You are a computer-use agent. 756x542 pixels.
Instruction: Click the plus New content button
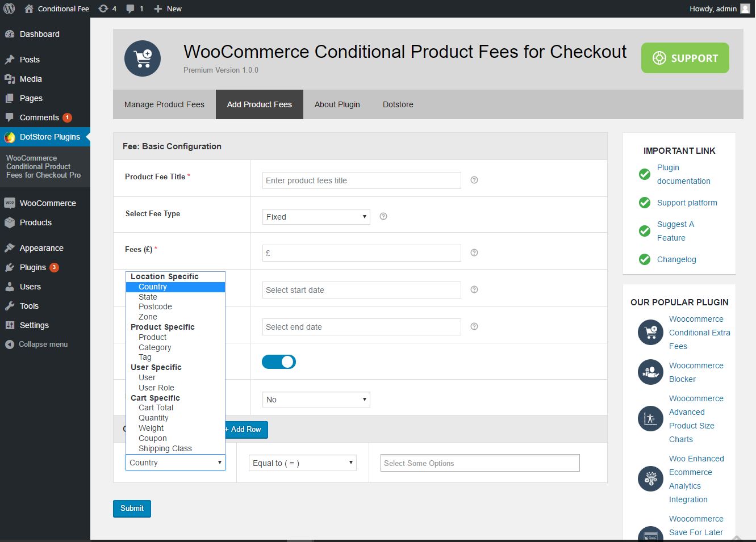click(168, 9)
